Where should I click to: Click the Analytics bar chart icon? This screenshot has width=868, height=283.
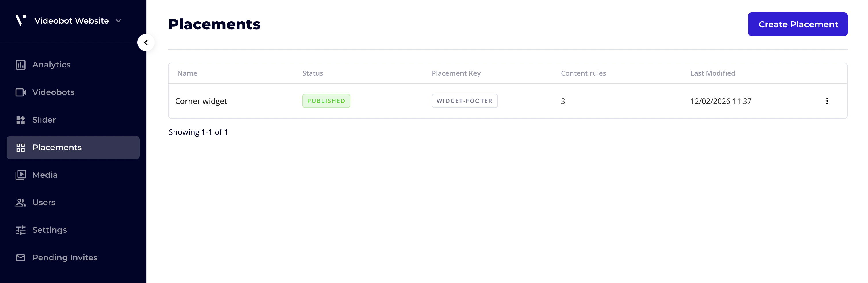[x=21, y=65]
